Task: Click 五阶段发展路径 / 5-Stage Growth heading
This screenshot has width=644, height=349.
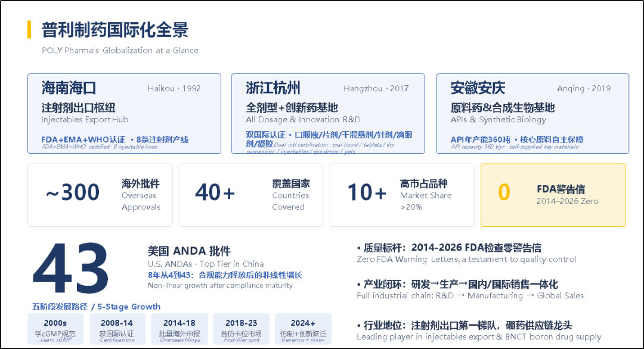Action: click(96, 307)
